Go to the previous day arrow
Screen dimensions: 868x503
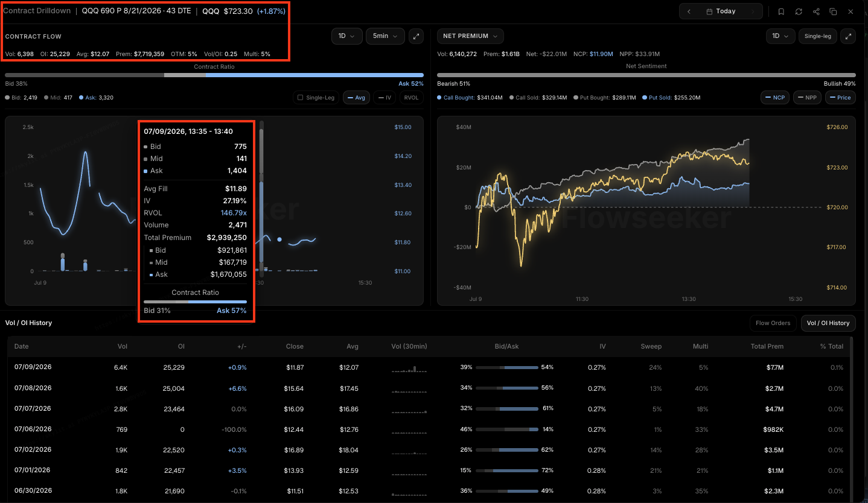pos(689,11)
